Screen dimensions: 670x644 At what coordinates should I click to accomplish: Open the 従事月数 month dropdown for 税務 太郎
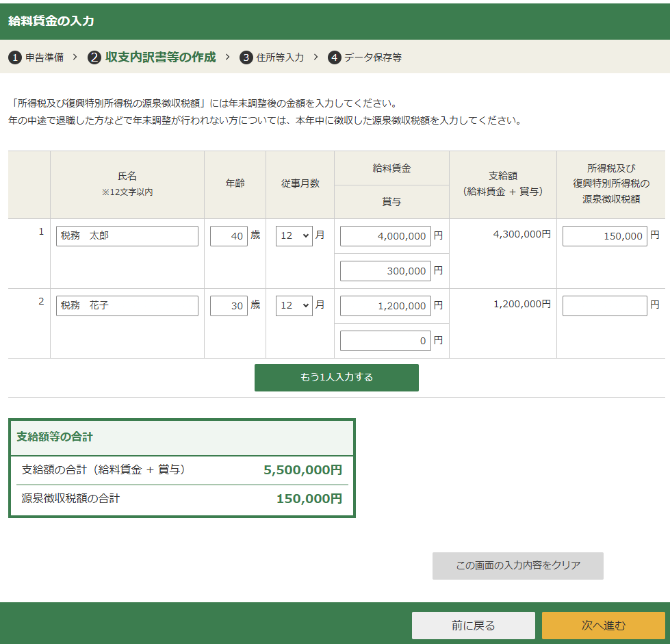click(293, 235)
